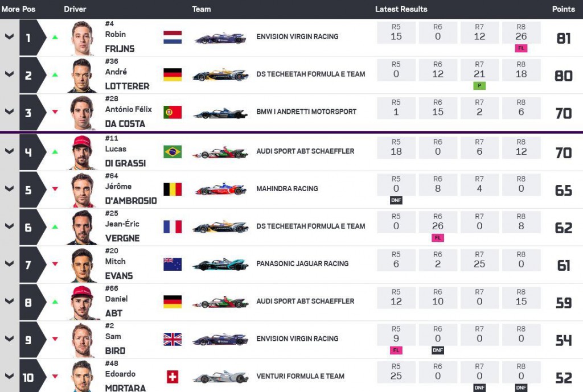Click the Brazil flag in Lucas di Grassi's row
The image size is (583, 392).
[173, 151]
